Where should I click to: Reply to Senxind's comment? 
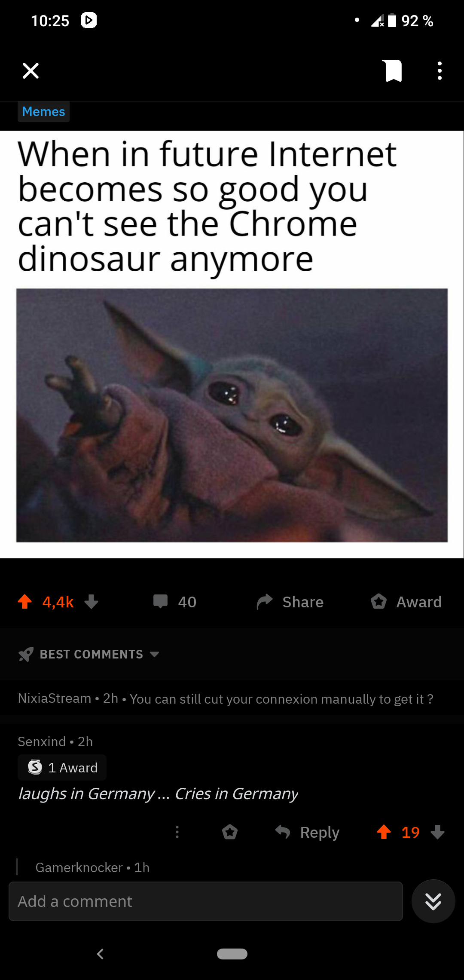click(x=307, y=832)
